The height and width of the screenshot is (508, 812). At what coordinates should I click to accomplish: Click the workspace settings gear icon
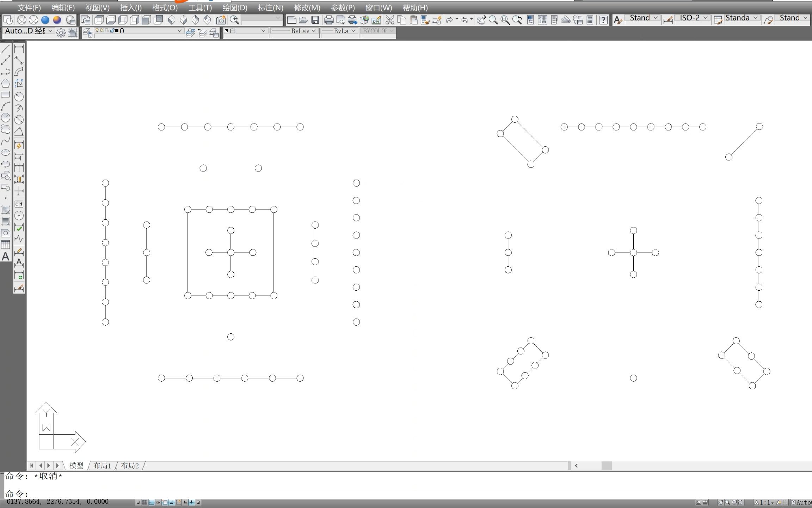(x=61, y=33)
